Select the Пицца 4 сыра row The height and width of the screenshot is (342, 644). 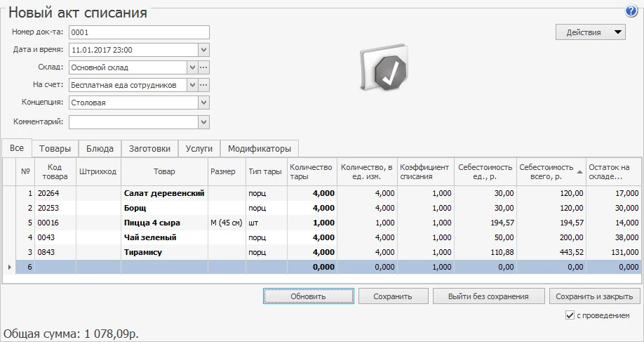(x=152, y=223)
